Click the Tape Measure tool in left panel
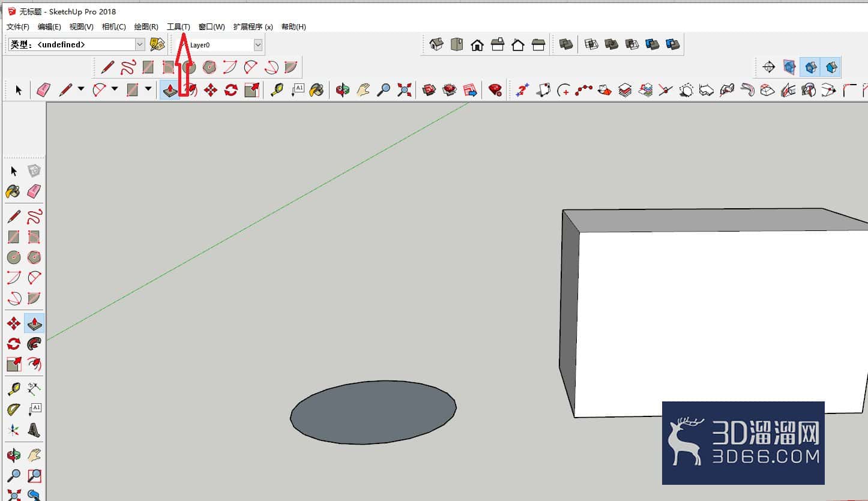The width and height of the screenshot is (868, 501). coord(14,389)
